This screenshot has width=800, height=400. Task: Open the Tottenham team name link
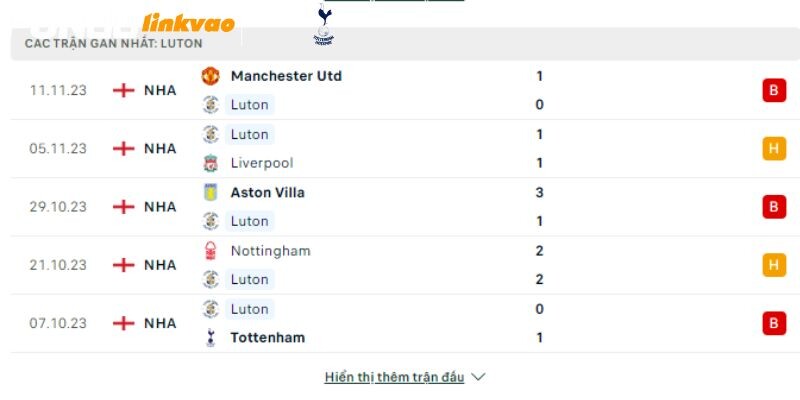pos(267,338)
